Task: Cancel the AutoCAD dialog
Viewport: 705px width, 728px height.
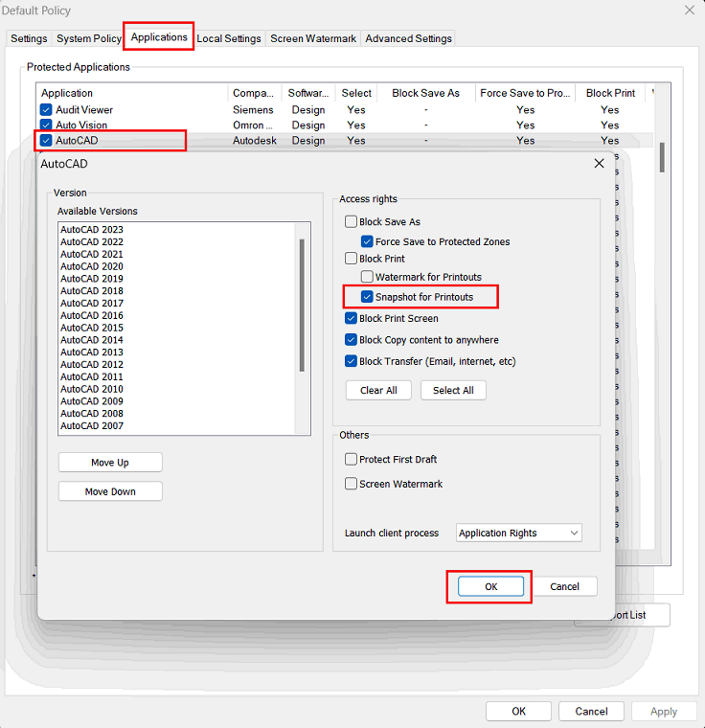Action: coord(564,586)
